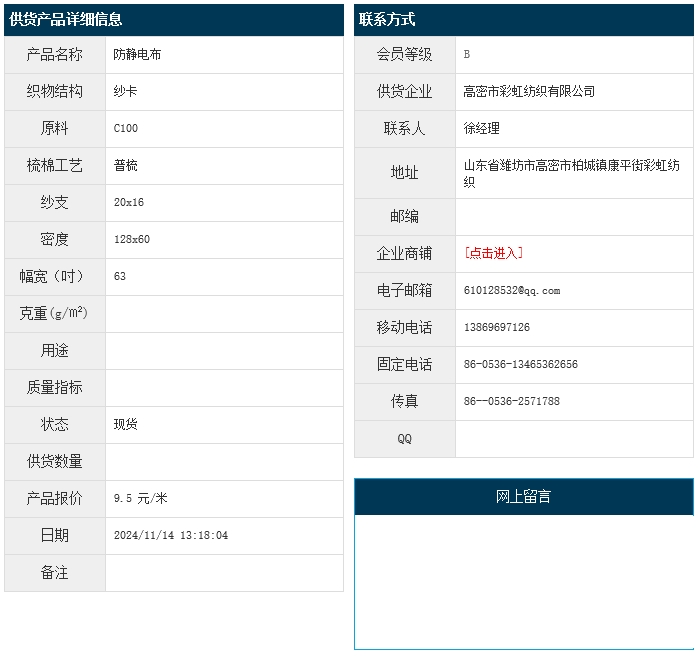Click the date value 2024/11/14 13:18:04
The width and height of the screenshot is (699, 657).
tap(171, 535)
